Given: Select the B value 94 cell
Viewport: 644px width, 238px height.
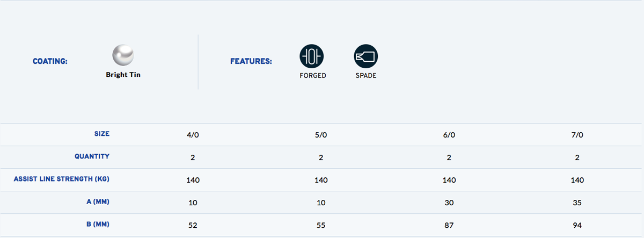Looking at the screenshot, I should click(x=577, y=225).
